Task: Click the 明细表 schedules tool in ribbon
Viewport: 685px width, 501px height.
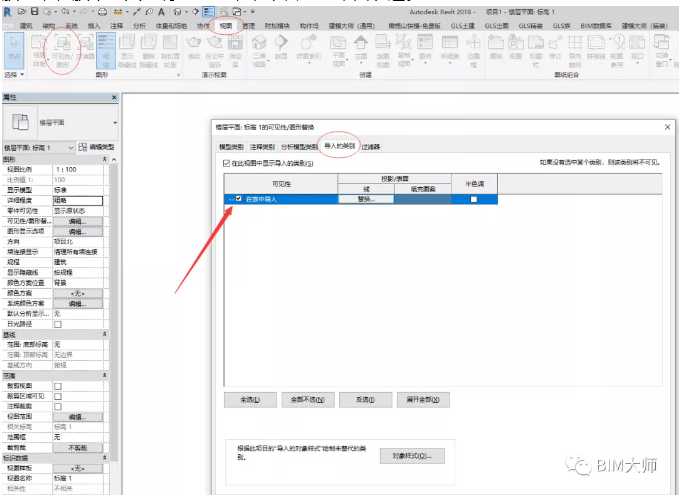Action: click(x=450, y=49)
